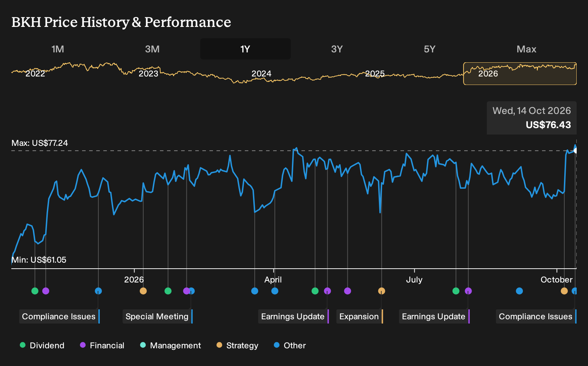Image resolution: width=588 pixels, height=366 pixels.
Task: Toggle the Strategy legend filter
Action: coord(237,345)
